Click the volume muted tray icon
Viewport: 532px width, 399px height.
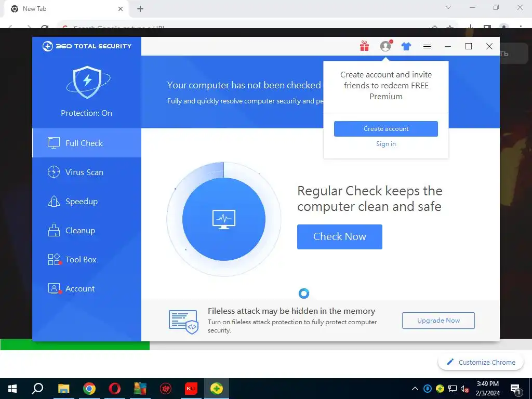(x=465, y=389)
